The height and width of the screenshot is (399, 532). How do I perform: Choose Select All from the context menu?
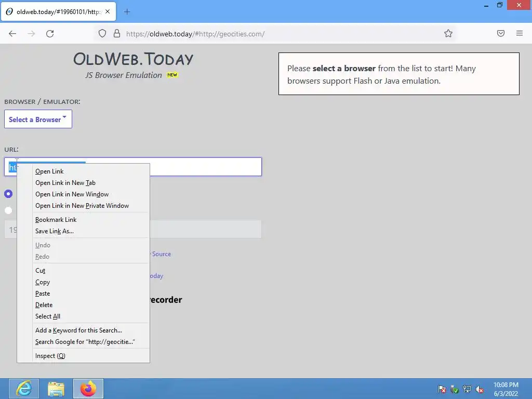[48, 316]
